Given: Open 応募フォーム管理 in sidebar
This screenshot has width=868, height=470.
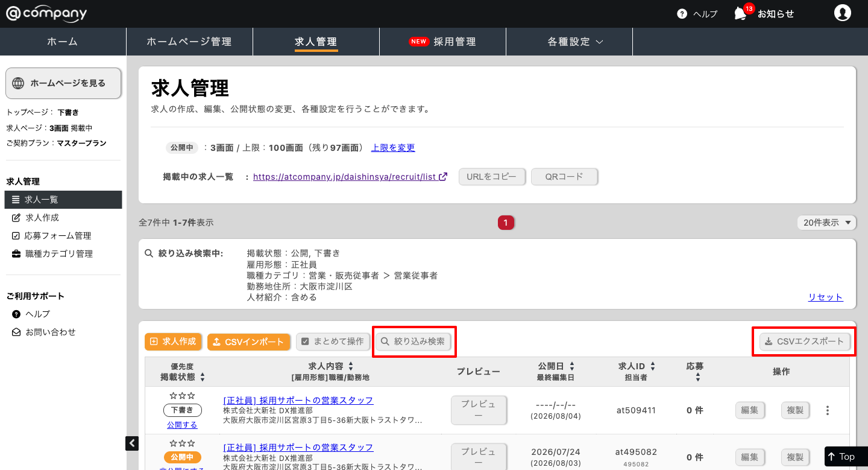Looking at the screenshot, I should point(52,236).
